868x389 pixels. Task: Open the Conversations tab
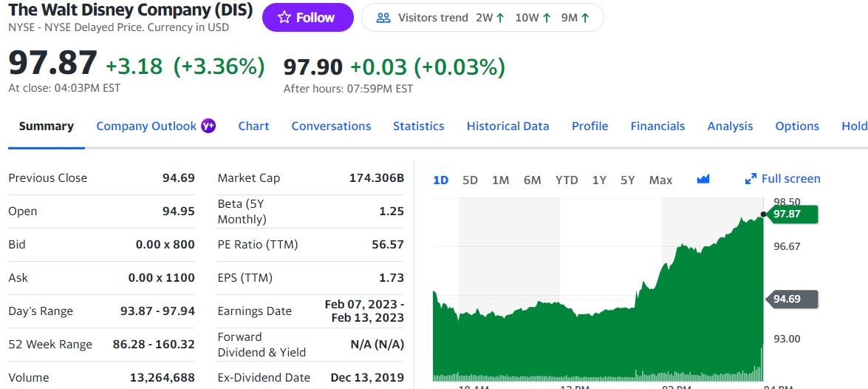(331, 126)
